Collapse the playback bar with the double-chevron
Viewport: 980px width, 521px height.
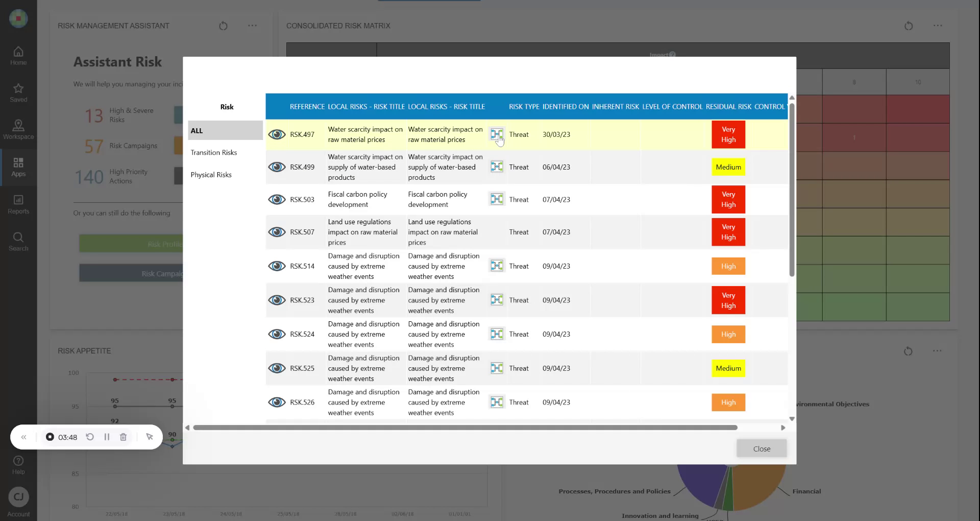click(x=24, y=437)
